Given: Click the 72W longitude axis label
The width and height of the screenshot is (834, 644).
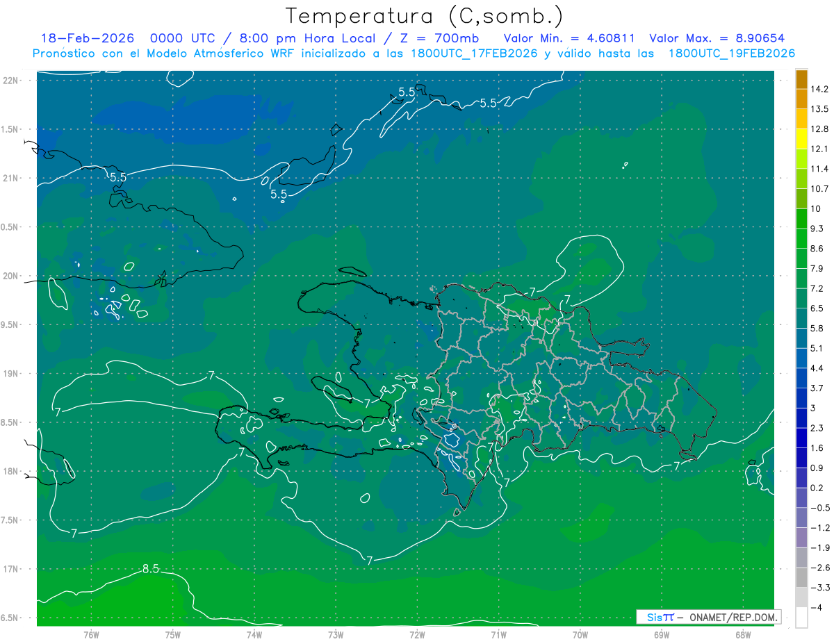Looking at the screenshot, I should pyautogui.click(x=417, y=635).
